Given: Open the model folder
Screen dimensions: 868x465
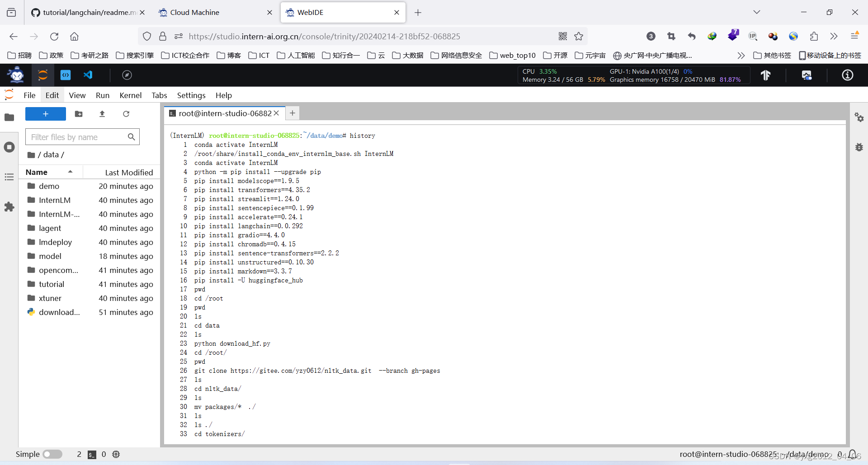Looking at the screenshot, I should pos(90,256).
